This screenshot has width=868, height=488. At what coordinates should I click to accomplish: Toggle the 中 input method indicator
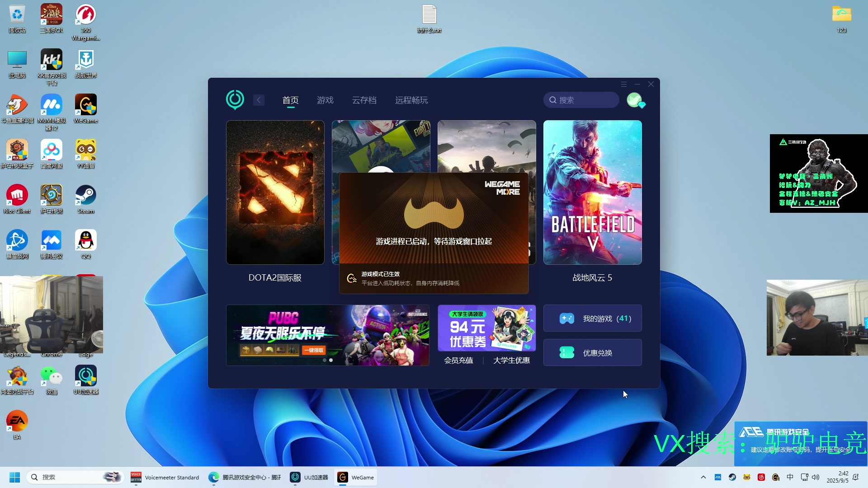(x=790, y=477)
